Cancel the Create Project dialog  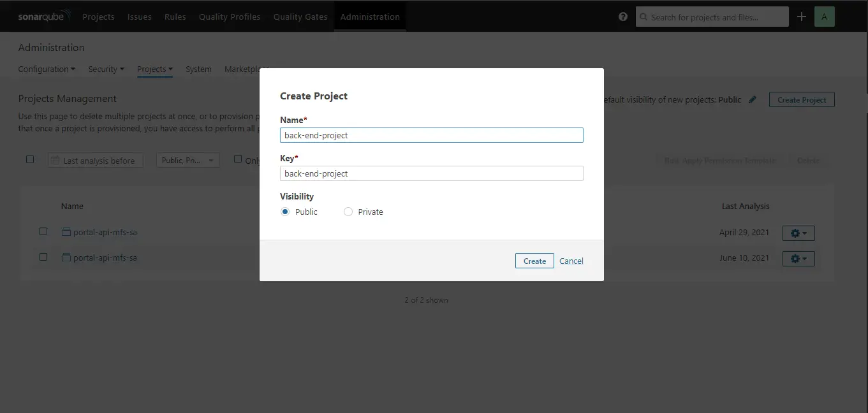(x=571, y=261)
